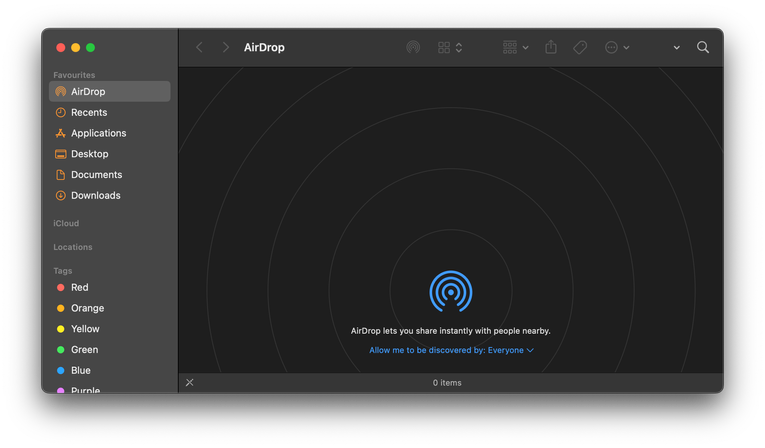Expand the Group By grid dropdown
This screenshot has height=448, width=765.
(516, 47)
